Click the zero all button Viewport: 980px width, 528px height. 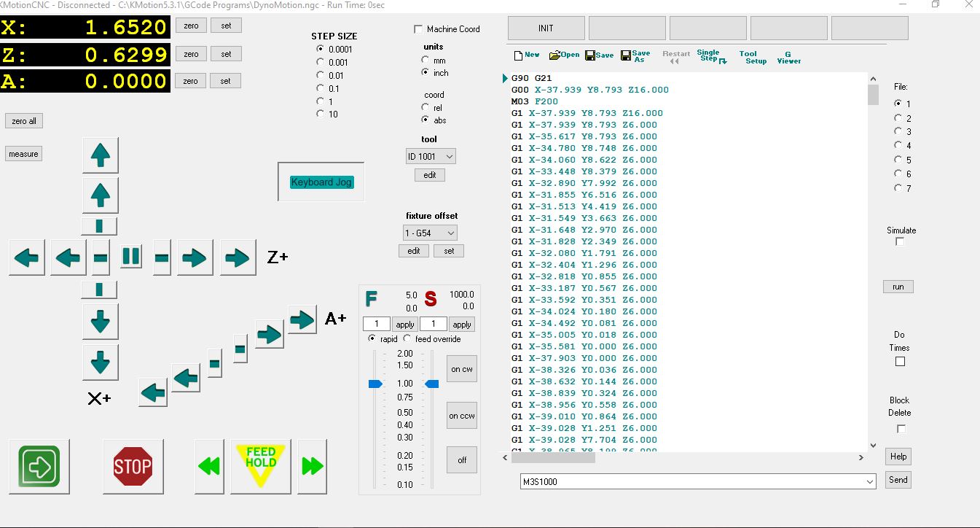click(24, 121)
